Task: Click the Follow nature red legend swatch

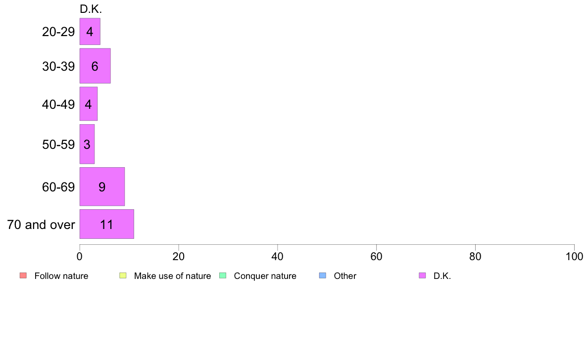Action: [23, 275]
